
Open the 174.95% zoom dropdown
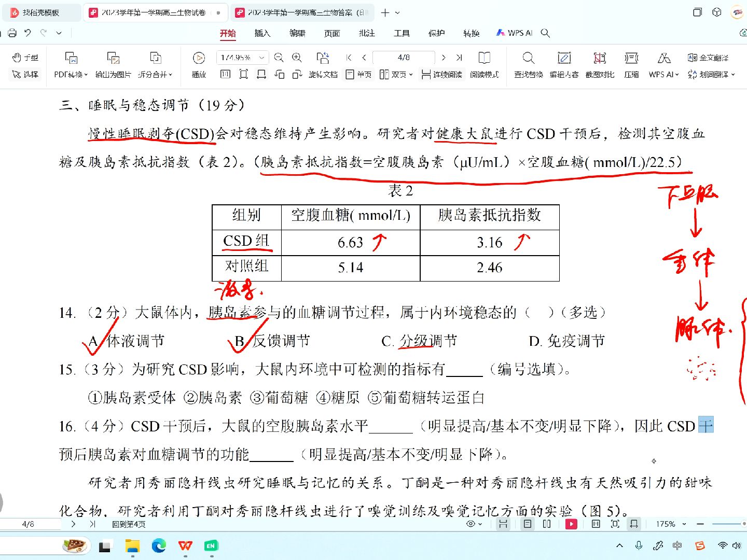[261, 58]
